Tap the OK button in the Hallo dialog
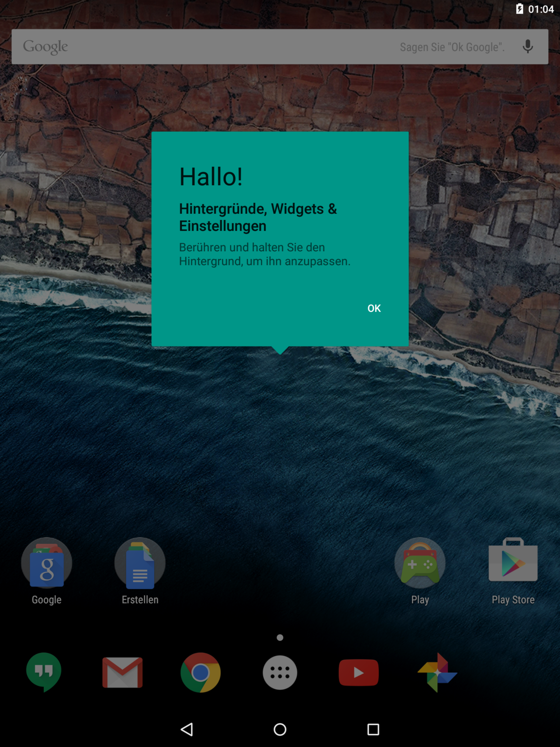The width and height of the screenshot is (560, 747). click(374, 308)
